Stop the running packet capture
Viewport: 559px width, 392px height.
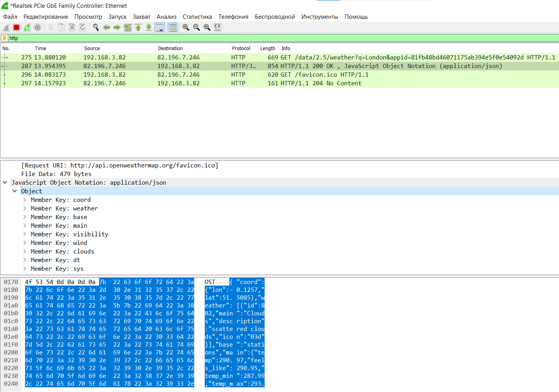pyautogui.click(x=16, y=27)
